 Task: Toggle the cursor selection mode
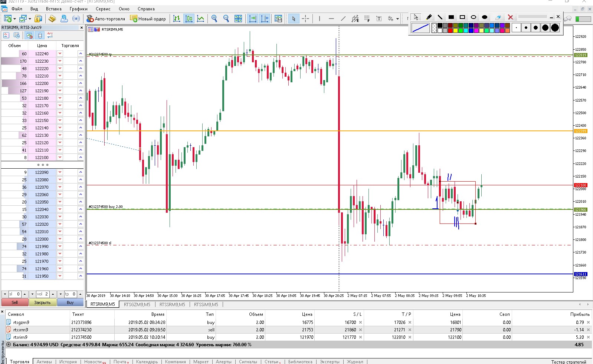294,19
